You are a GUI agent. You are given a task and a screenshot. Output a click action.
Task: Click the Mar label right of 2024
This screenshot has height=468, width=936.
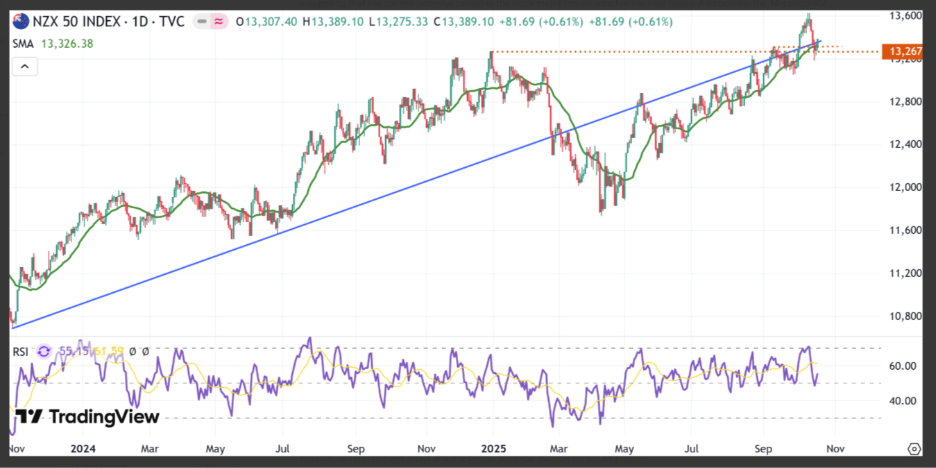coord(150,448)
